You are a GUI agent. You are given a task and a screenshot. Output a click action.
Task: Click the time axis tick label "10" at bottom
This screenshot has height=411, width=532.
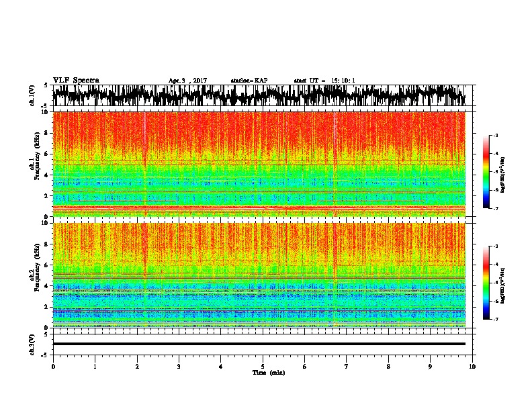pos(472,367)
